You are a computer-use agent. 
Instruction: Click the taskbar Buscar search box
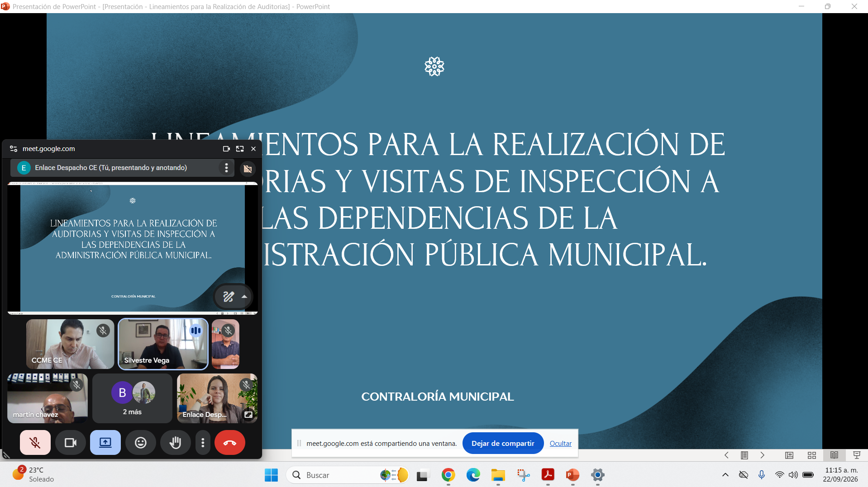(x=348, y=475)
